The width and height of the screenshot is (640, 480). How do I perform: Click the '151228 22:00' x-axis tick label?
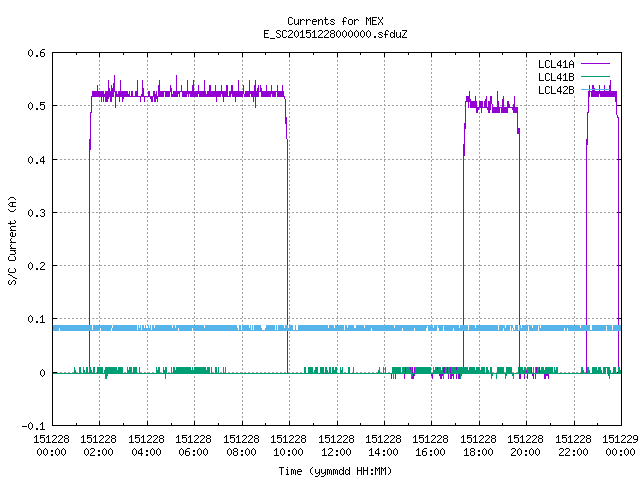coord(573,445)
